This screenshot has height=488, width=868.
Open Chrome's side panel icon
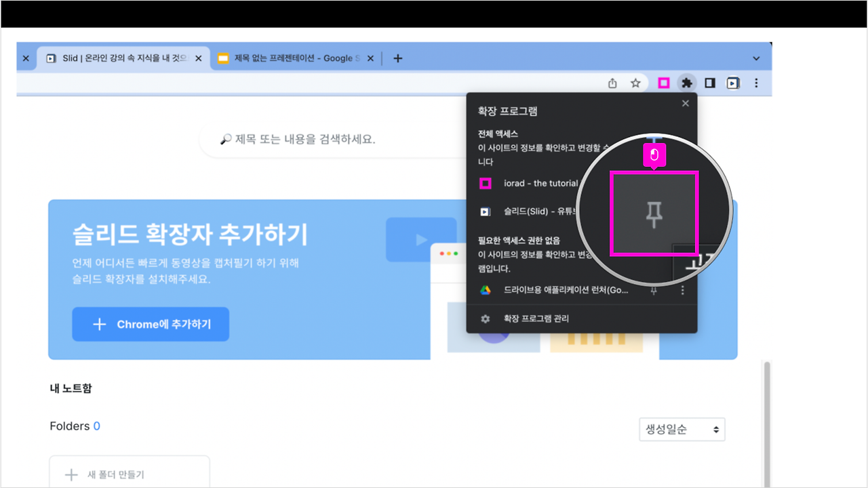tap(709, 83)
